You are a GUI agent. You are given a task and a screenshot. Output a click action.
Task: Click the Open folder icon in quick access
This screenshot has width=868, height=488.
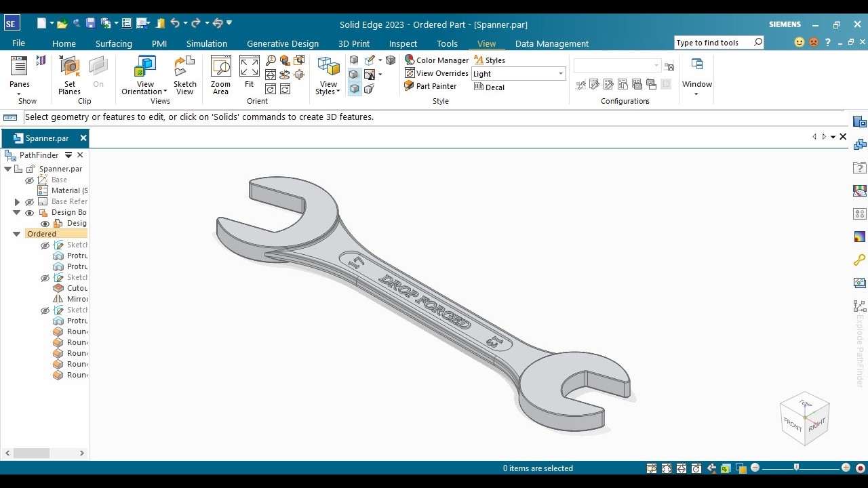[62, 23]
